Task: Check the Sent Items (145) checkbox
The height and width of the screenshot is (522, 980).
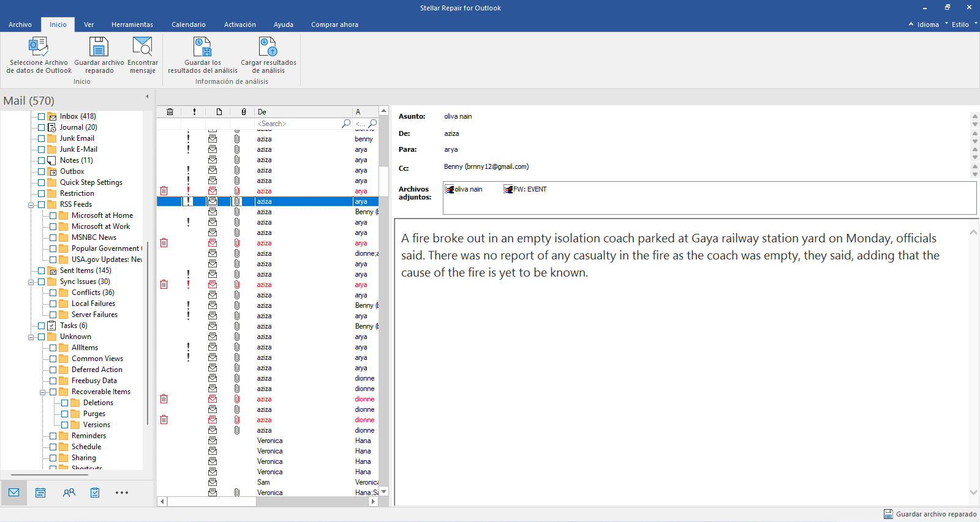Action: 41,270
